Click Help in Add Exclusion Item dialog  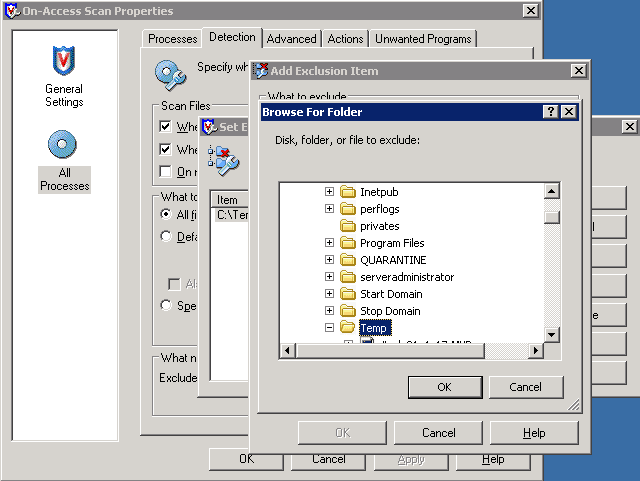pyautogui.click(x=534, y=433)
